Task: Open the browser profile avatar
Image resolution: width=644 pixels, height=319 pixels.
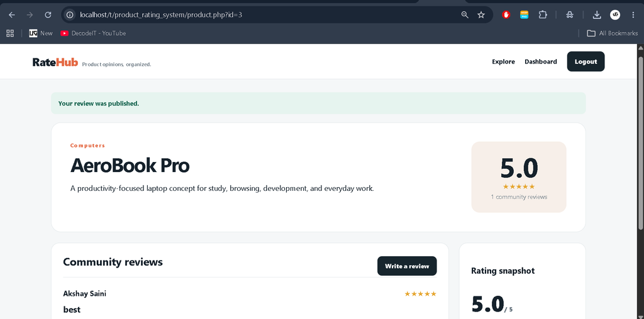Action: point(615,15)
